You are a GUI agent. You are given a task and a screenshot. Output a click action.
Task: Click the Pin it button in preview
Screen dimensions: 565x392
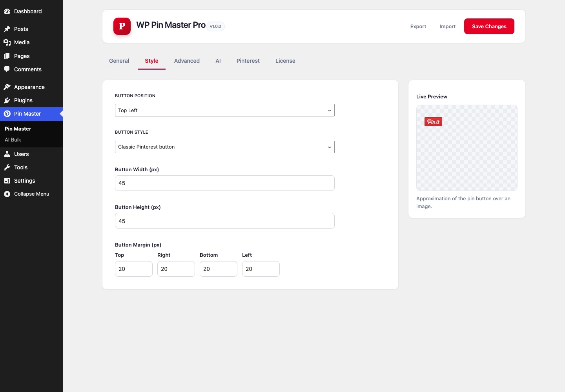tap(433, 122)
